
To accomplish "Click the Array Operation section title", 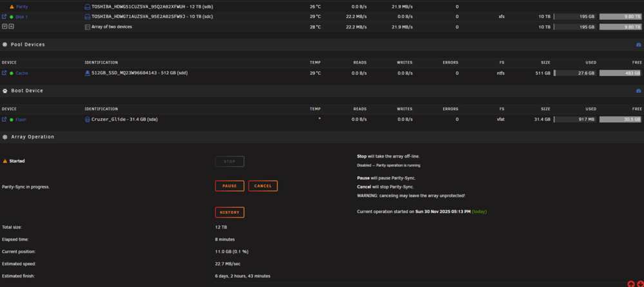I will click(x=32, y=136).
